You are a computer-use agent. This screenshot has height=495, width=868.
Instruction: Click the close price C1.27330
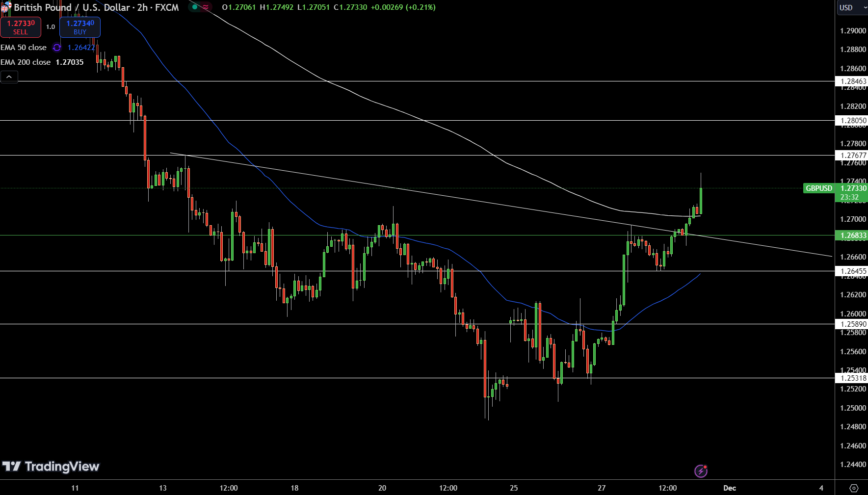[350, 7]
